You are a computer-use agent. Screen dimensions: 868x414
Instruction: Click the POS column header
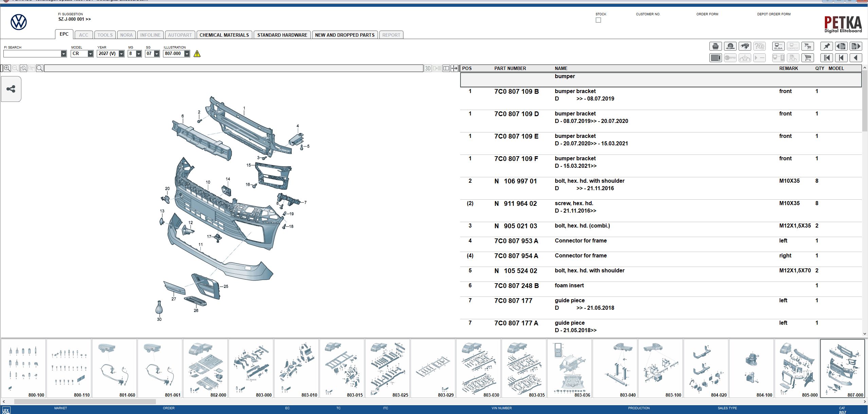(x=467, y=68)
